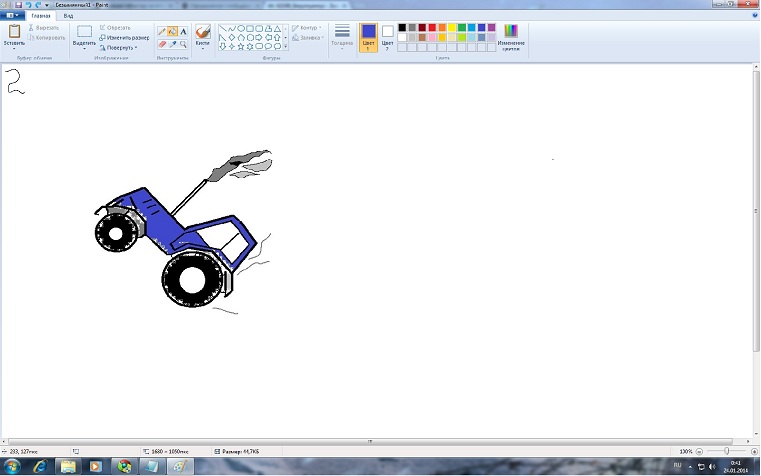Click Cut (Вырезать) button
This screenshot has height=476, width=761.
point(44,28)
